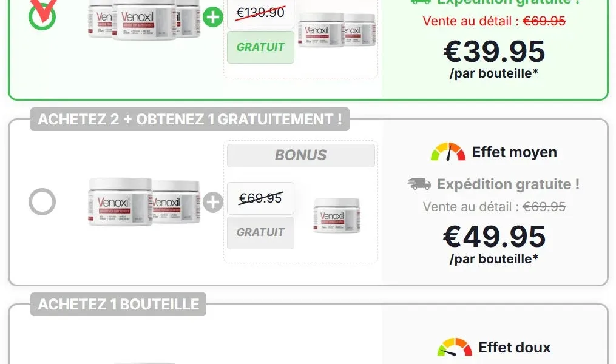Click the two Venoxil jars image in middle offer

coord(144,201)
